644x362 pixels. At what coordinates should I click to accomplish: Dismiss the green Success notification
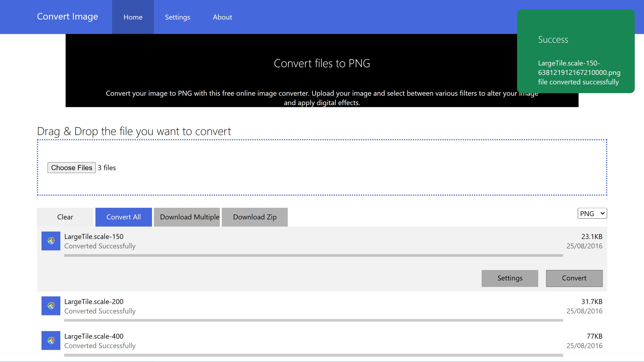point(575,51)
